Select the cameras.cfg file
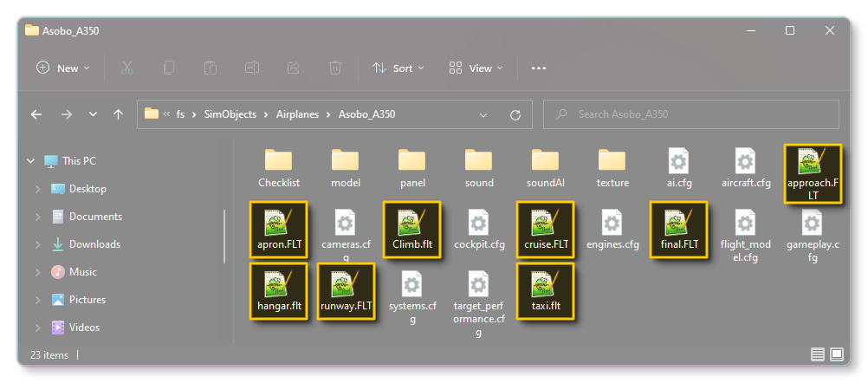Viewport: 868px width, 383px height. tap(346, 235)
